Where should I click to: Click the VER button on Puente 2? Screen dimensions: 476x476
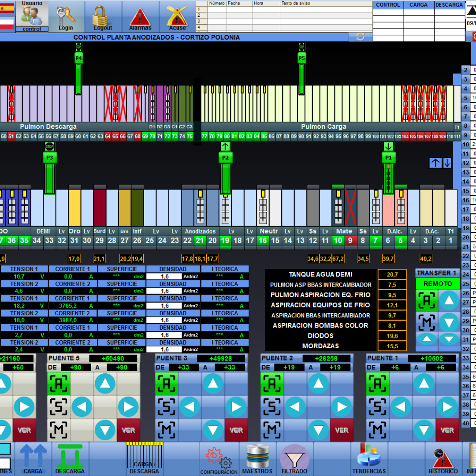click(x=342, y=430)
